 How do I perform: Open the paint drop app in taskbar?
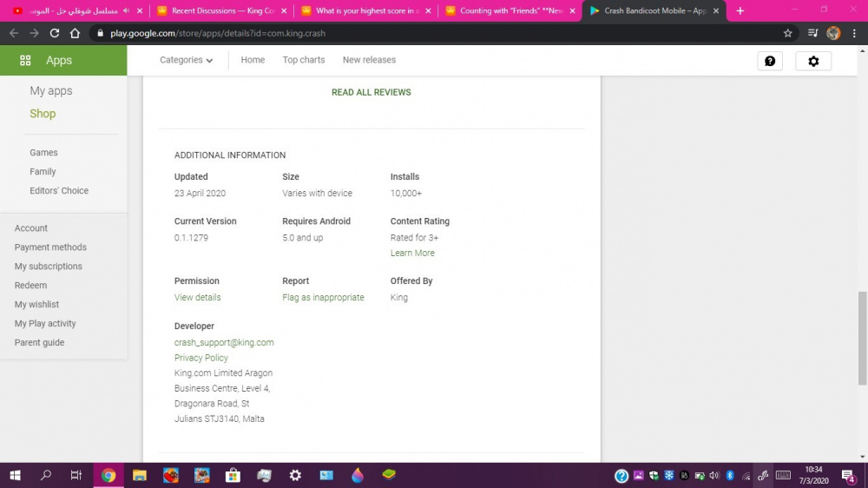(x=358, y=475)
